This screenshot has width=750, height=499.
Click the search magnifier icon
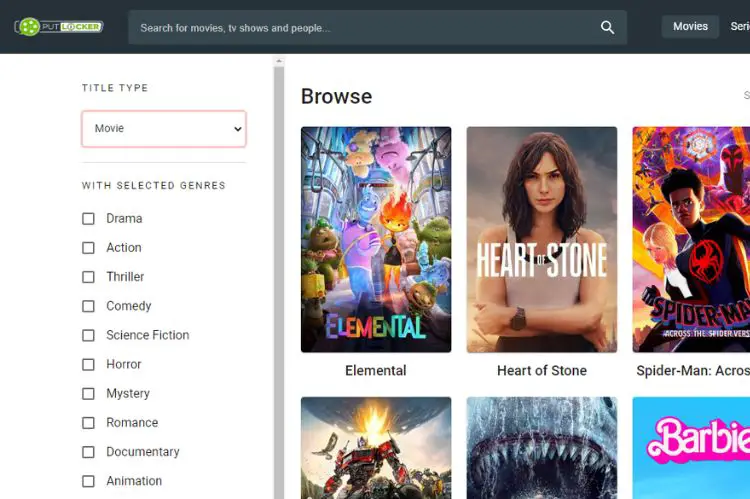[607, 27]
